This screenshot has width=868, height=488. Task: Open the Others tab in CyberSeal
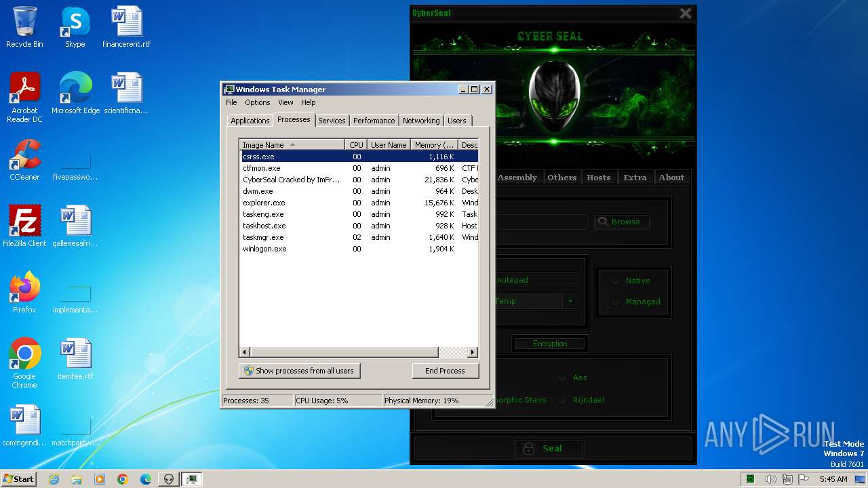(x=562, y=178)
